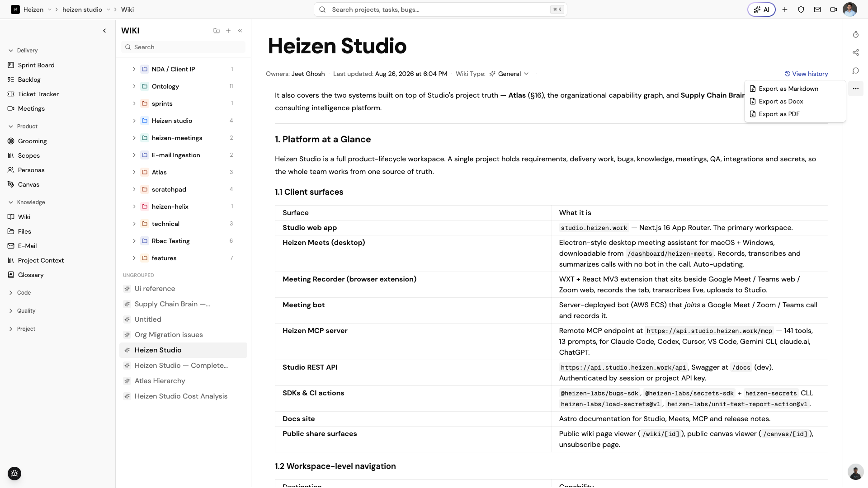
Task: Click the Heizen logo icon in breadcrumb
Action: coord(15,9)
